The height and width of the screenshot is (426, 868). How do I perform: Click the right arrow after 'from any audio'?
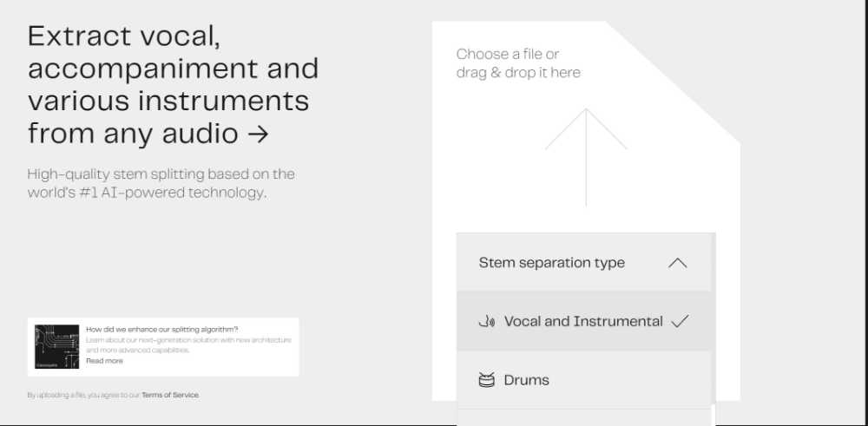coord(258,134)
